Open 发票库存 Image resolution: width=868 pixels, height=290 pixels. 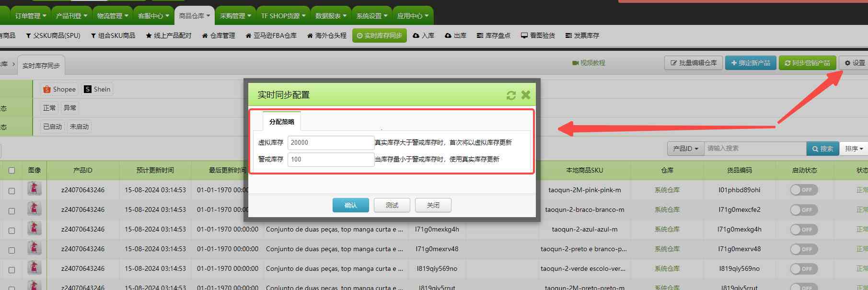[x=582, y=35]
